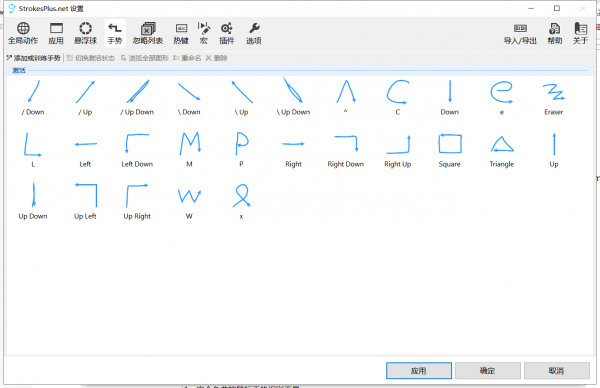This screenshot has height=388, width=600.
Task: Minimize the StrokesPlus.net settings window
Action: click(531, 8)
